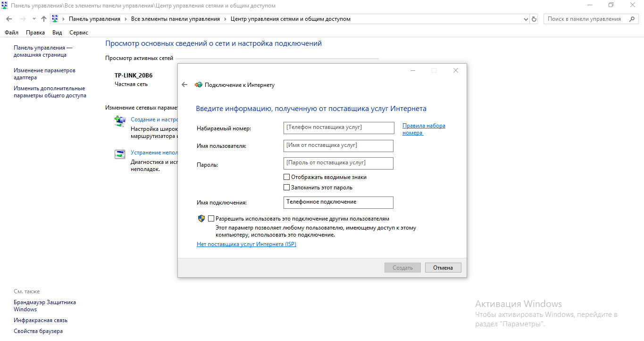Click the 'Набираемый номер' phone field
644x341 pixels.
339,128
